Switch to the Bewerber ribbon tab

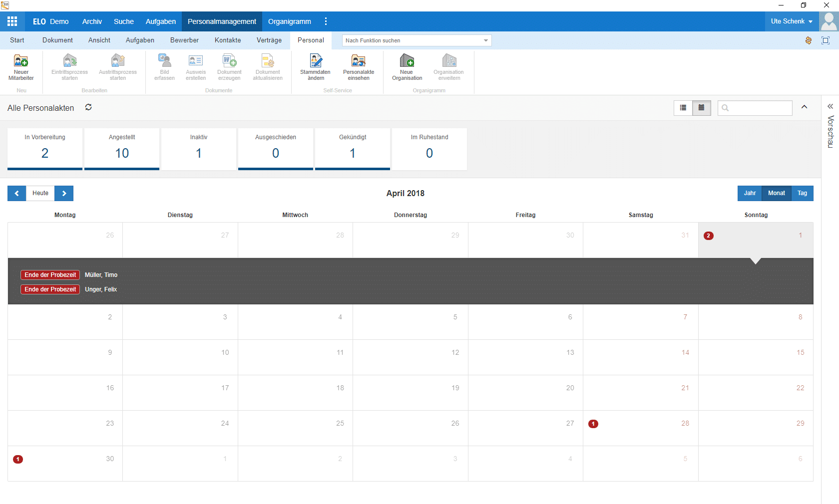[184, 40]
